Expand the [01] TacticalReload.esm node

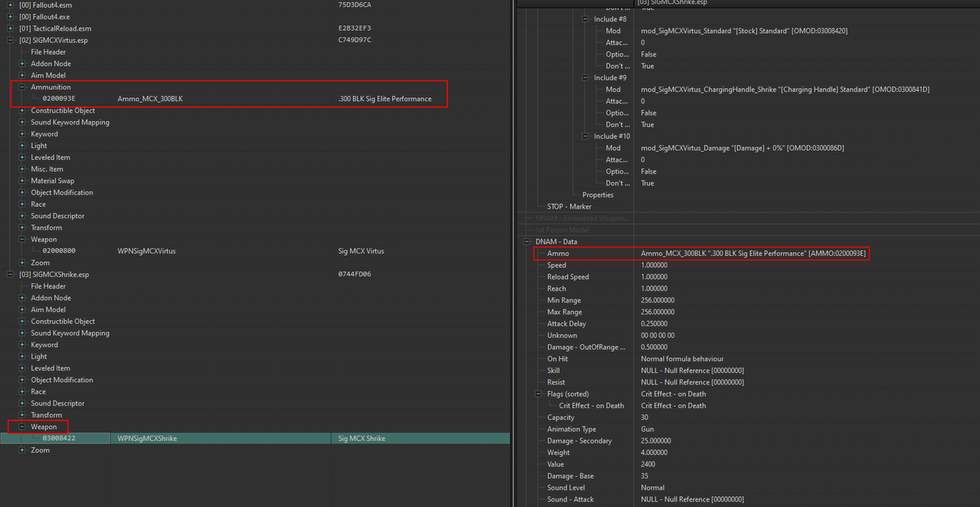(x=11, y=28)
